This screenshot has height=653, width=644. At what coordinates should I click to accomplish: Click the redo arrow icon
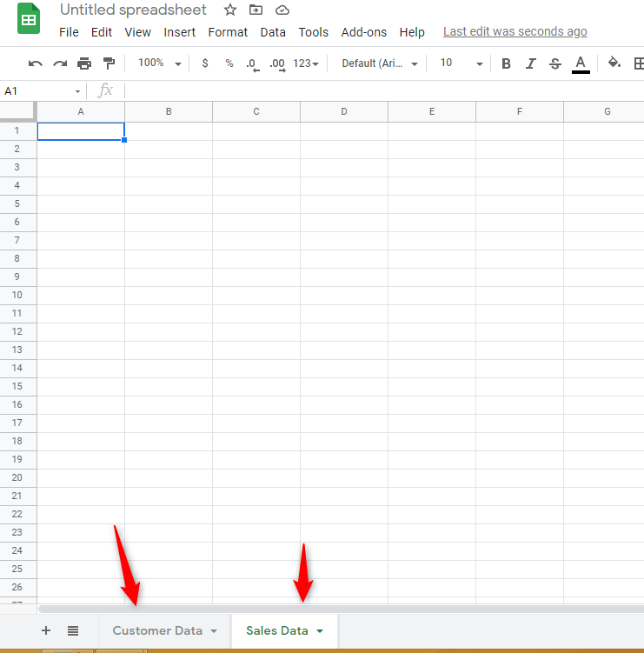click(60, 63)
